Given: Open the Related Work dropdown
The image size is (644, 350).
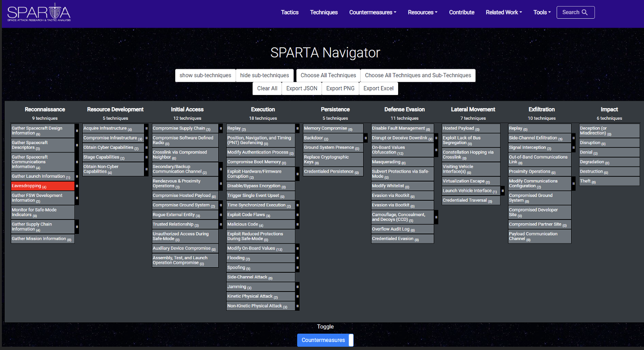Looking at the screenshot, I should tap(504, 12).
